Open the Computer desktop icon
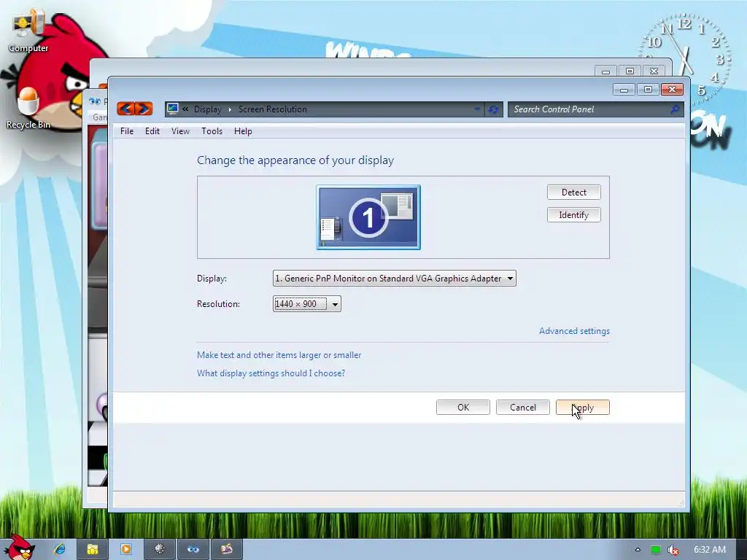 click(28, 32)
